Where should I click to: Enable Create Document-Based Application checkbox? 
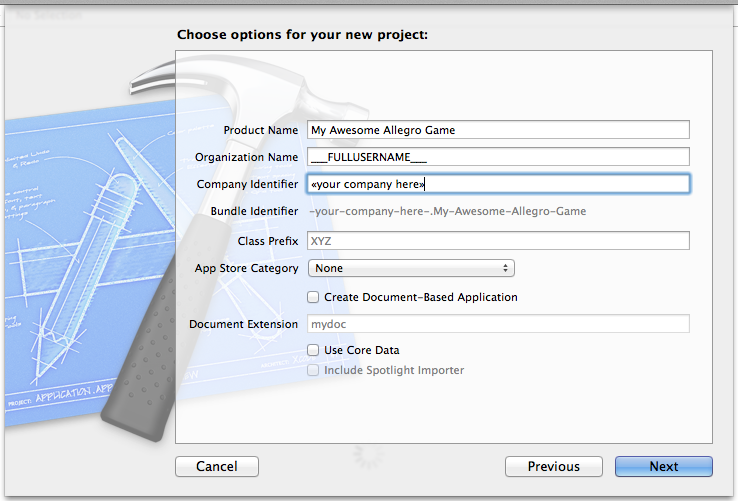tap(314, 297)
